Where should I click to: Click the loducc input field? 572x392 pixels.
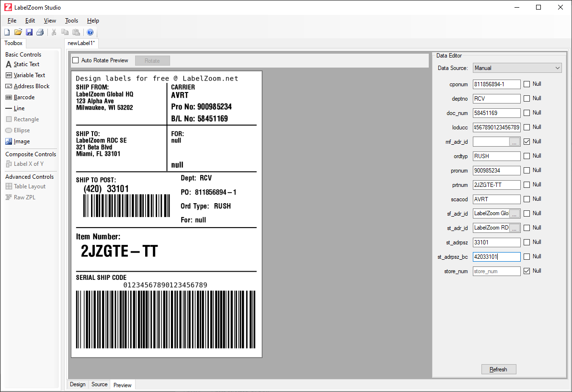tap(496, 127)
